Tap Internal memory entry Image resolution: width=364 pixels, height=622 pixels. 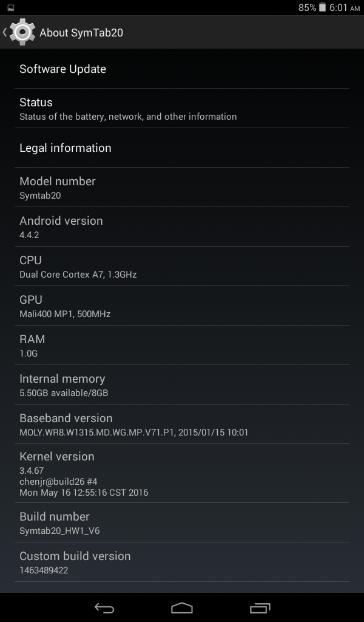click(182, 384)
